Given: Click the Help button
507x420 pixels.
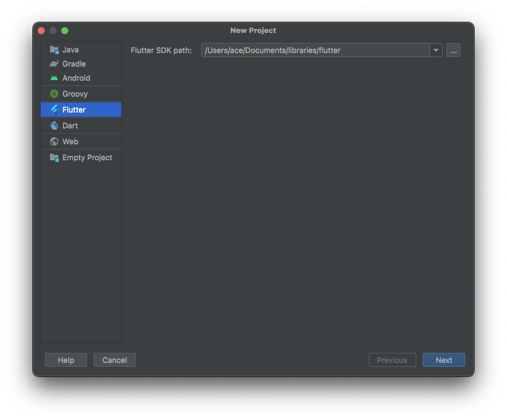Looking at the screenshot, I should pyautogui.click(x=66, y=360).
